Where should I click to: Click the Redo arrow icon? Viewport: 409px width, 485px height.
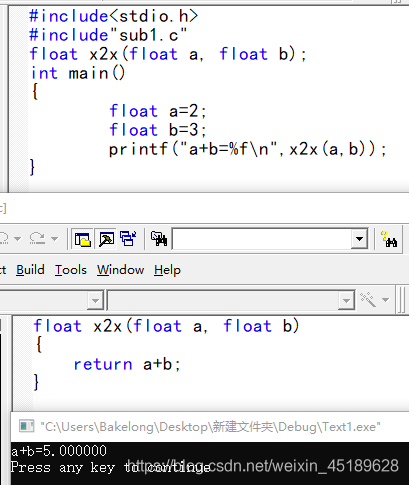[x=37, y=238]
